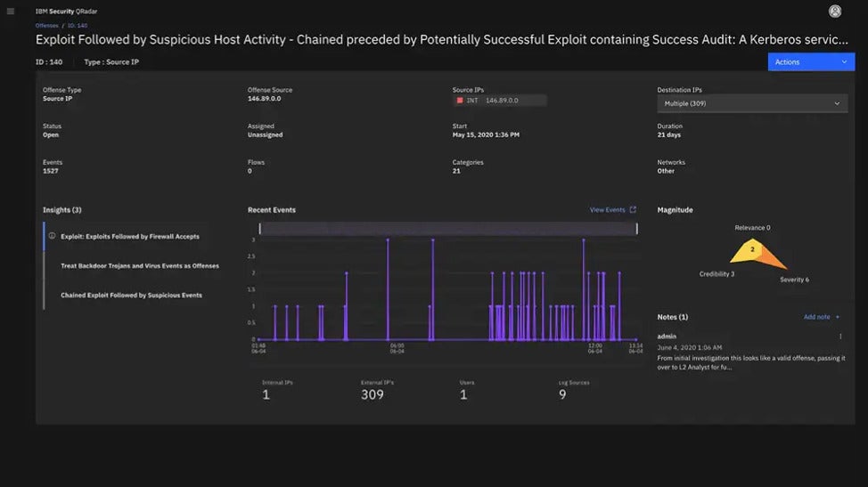
Task: Click the Log Sources count 9
Action: 562,394
